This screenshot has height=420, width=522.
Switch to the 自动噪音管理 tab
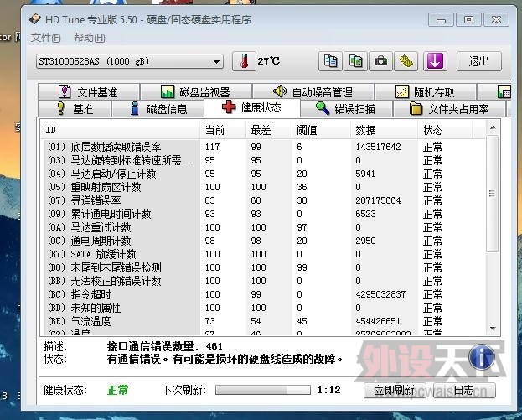(x=313, y=91)
